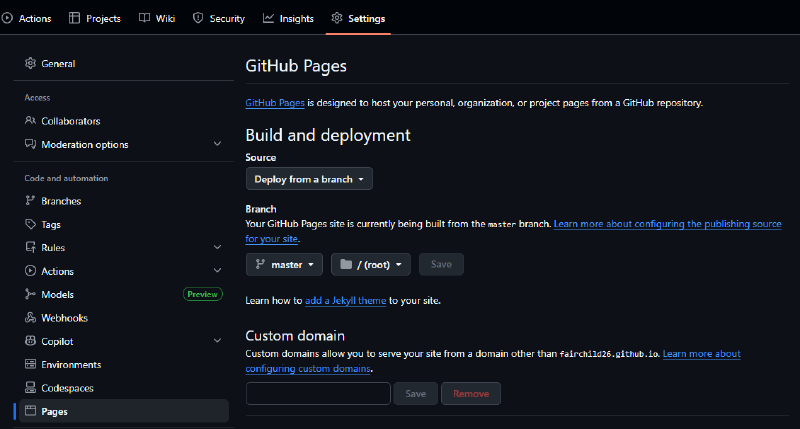800x429 pixels.
Task: Expand the Copilot sidebar section
Action: (217, 341)
